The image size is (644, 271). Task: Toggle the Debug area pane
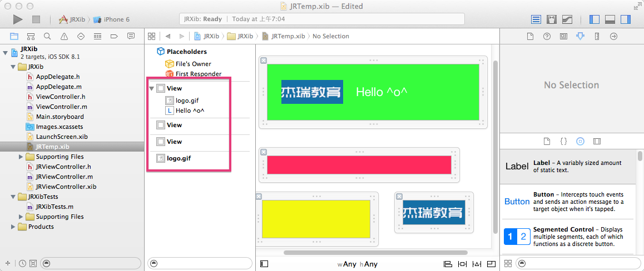click(610, 19)
